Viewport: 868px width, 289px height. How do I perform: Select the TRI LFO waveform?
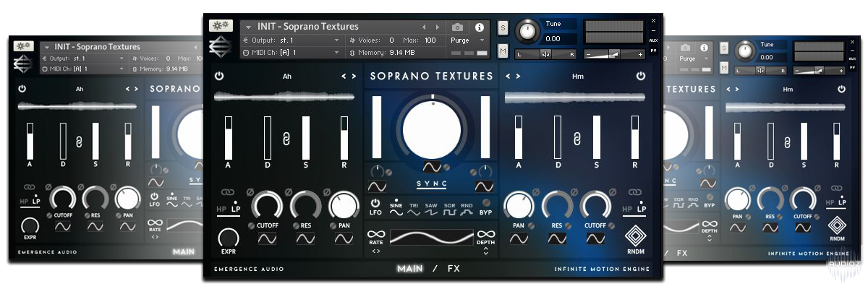coord(414,209)
